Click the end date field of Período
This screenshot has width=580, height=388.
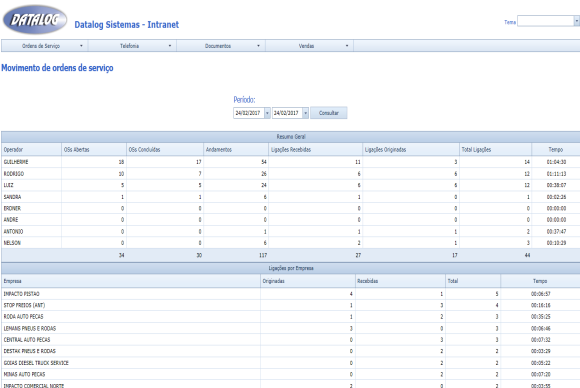coord(287,113)
